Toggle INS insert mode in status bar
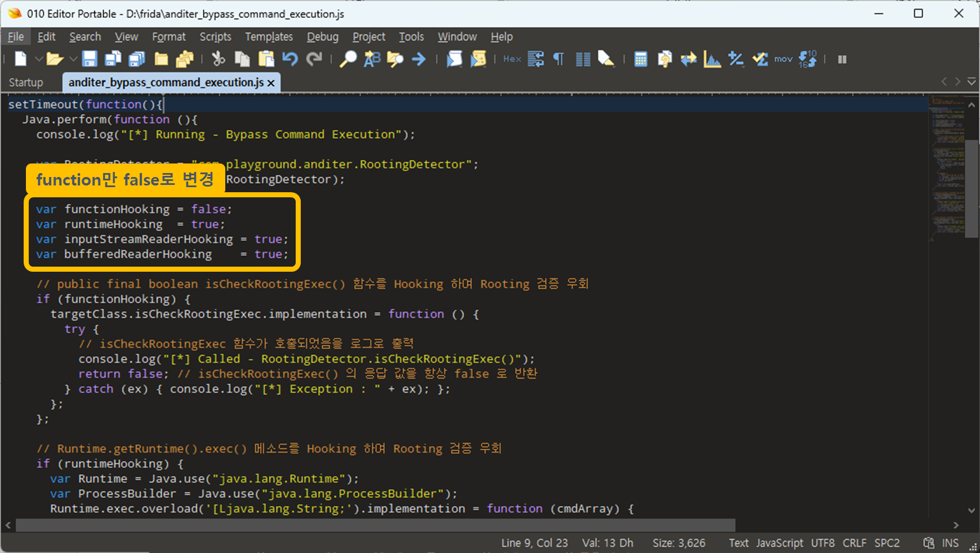 (950, 543)
